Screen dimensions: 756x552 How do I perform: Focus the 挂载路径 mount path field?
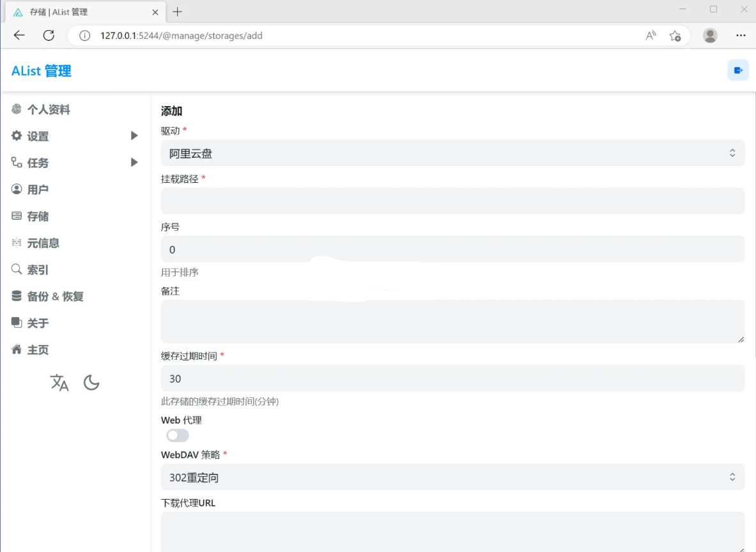(452, 201)
